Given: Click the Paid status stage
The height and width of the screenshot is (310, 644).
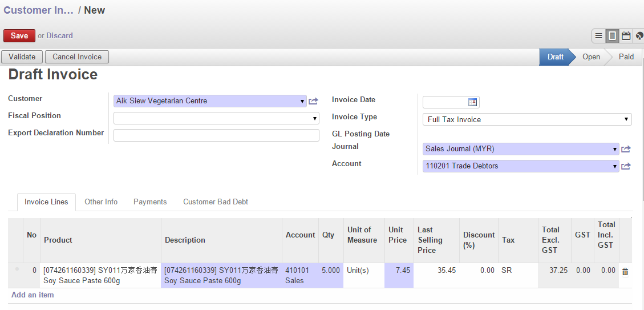Looking at the screenshot, I should [x=626, y=57].
